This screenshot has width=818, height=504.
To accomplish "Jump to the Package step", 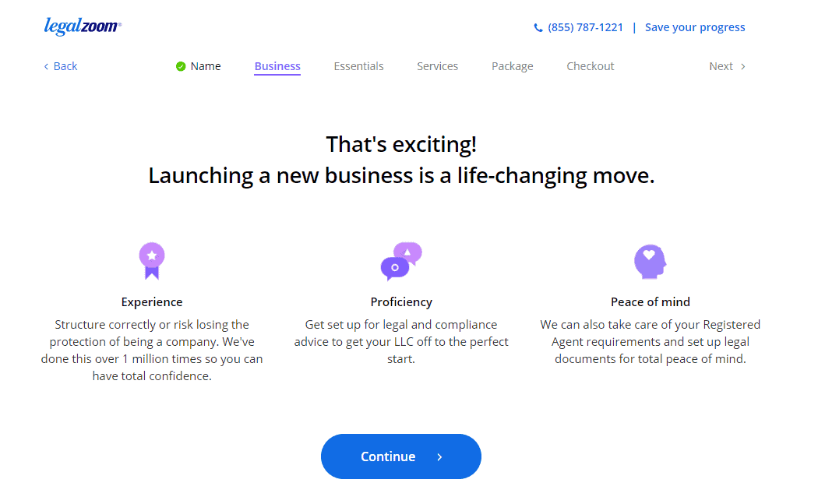I will (513, 66).
